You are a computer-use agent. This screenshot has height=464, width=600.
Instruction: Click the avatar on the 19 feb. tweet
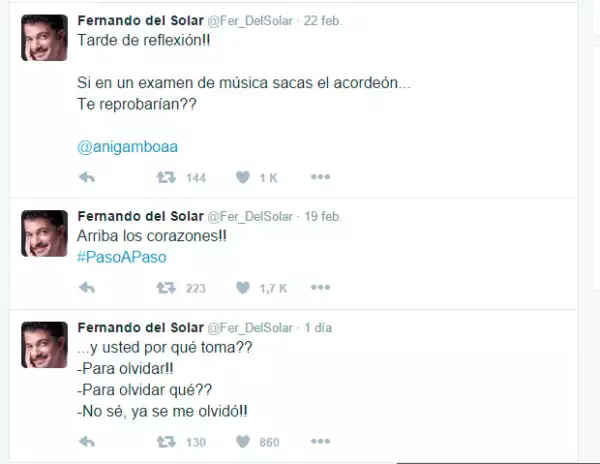click(44, 234)
